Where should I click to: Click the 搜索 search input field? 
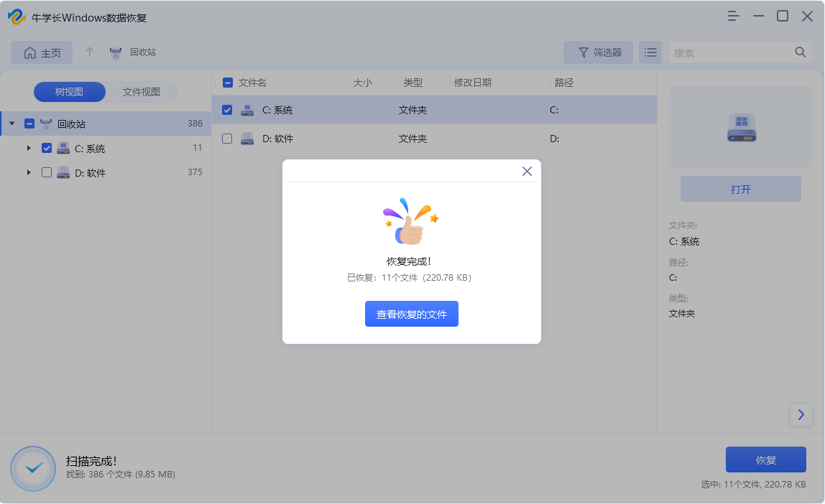(726, 52)
